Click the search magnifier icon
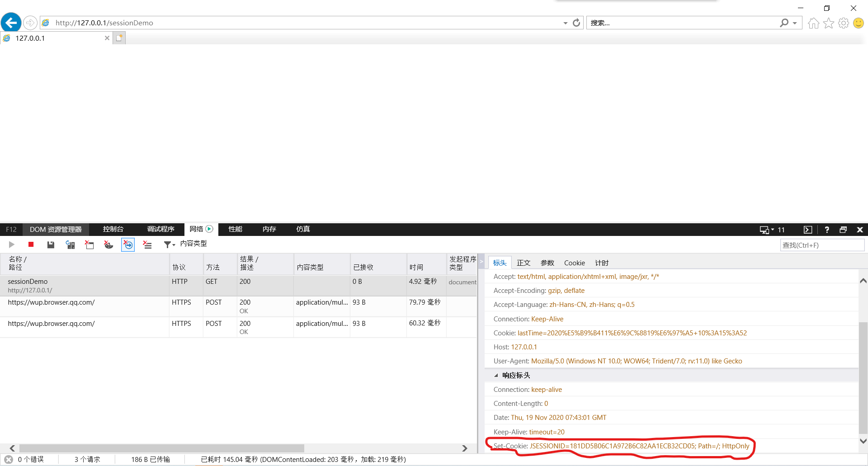Viewport: 868px width, 466px height. coord(784,23)
